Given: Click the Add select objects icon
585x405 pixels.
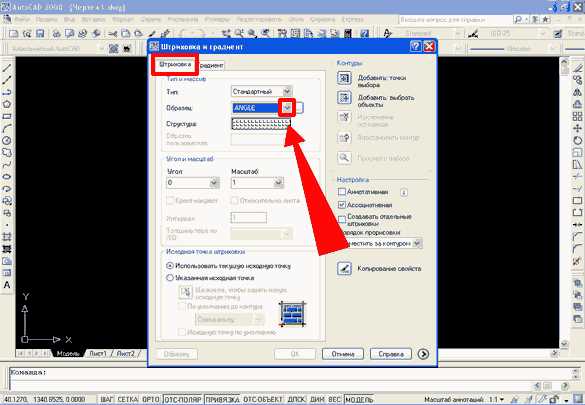Looking at the screenshot, I should coord(344,98).
